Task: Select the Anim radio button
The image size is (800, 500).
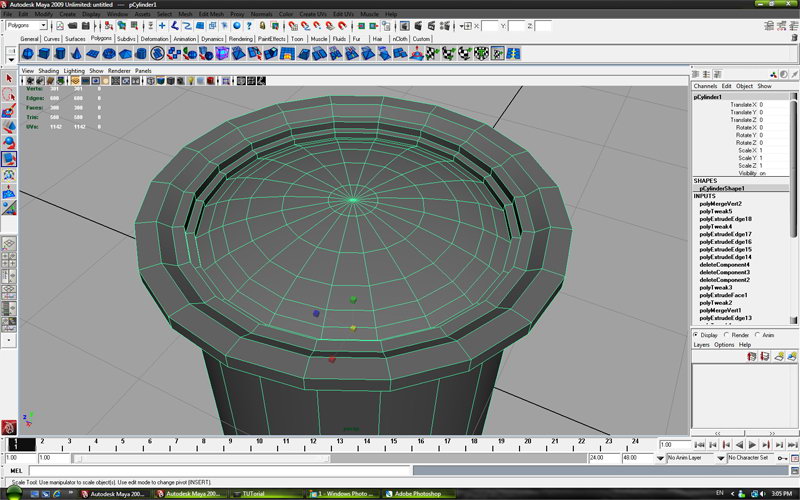Action: coord(758,335)
